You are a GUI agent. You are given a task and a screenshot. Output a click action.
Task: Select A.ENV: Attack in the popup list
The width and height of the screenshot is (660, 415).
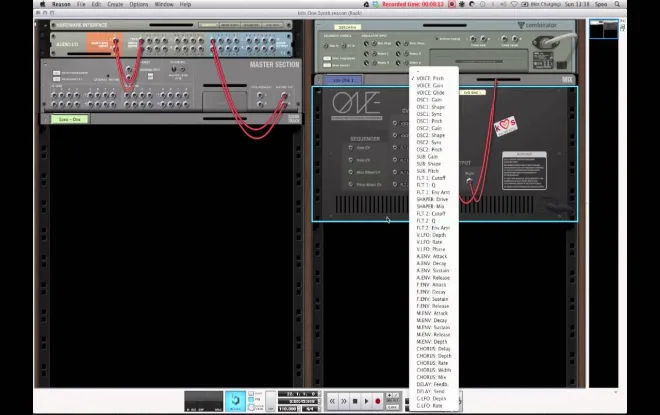point(434,256)
